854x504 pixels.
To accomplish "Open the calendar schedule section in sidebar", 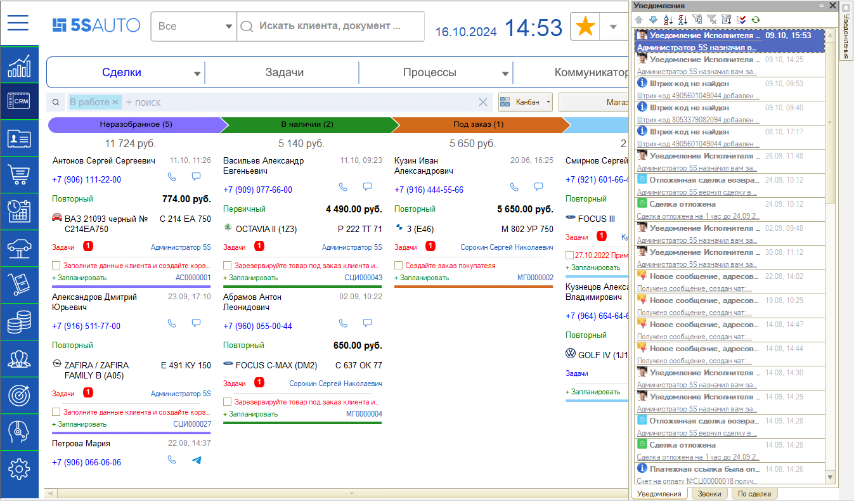I will tap(19, 212).
